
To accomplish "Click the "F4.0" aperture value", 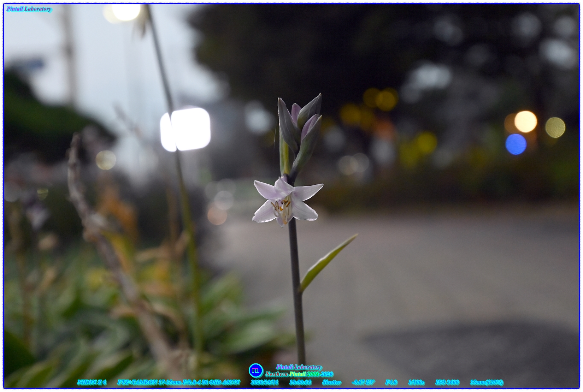I will tap(391, 382).
